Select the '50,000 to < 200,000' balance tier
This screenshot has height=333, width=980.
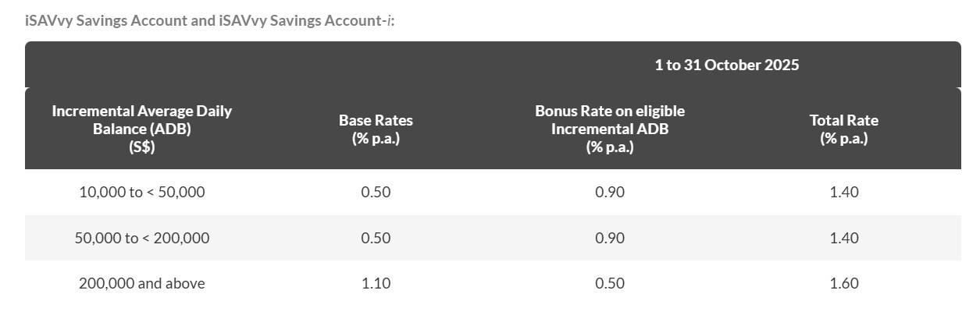tap(141, 238)
